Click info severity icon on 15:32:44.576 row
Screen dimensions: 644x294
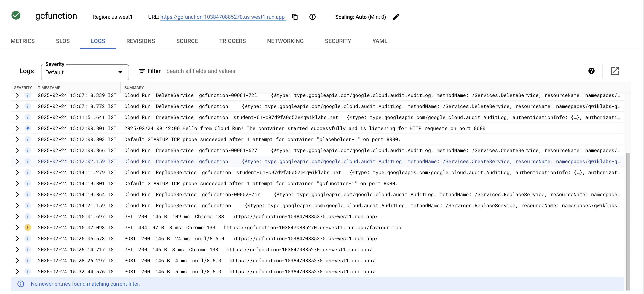pos(28,272)
